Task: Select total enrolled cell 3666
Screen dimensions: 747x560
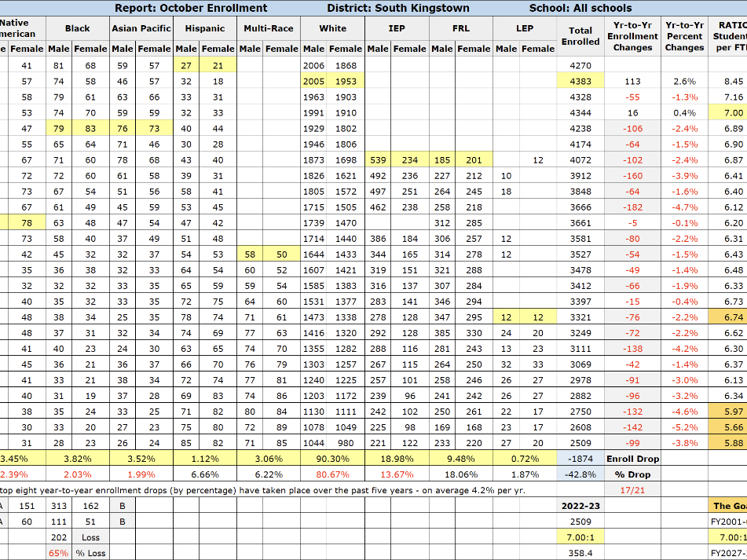Action: pyautogui.click(x=580, y=207)
